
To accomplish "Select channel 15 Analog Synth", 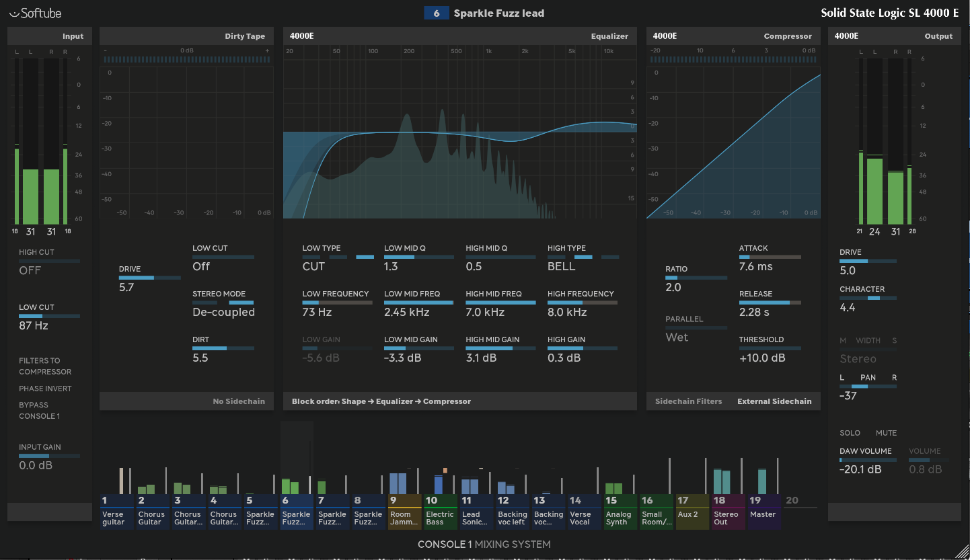I will point(620,512).
